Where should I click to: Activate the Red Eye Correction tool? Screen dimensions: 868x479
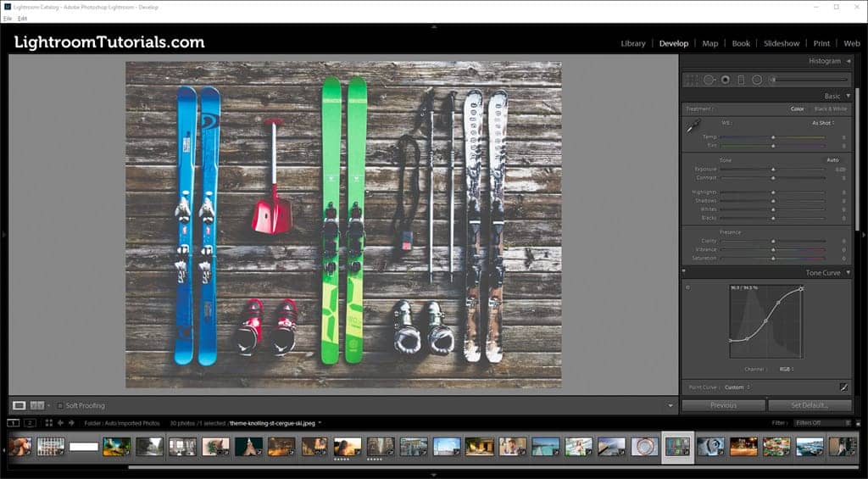(x=725, y=80)
